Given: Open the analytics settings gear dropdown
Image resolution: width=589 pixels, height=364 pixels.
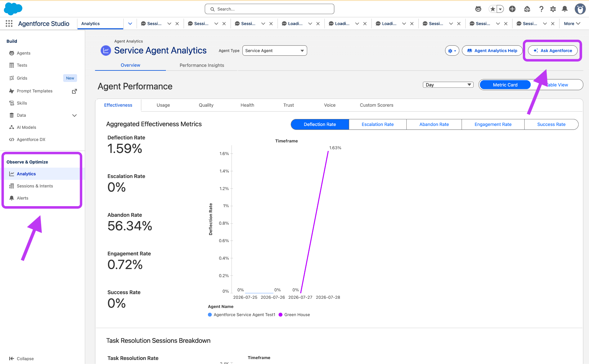Looking at the screenshot, I should (452, 51).
